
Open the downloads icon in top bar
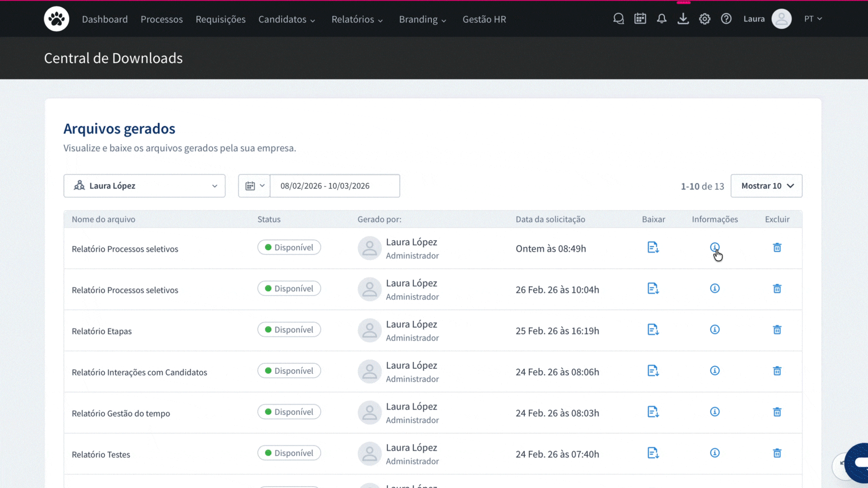pyautogui.click(x=683, y=19)
